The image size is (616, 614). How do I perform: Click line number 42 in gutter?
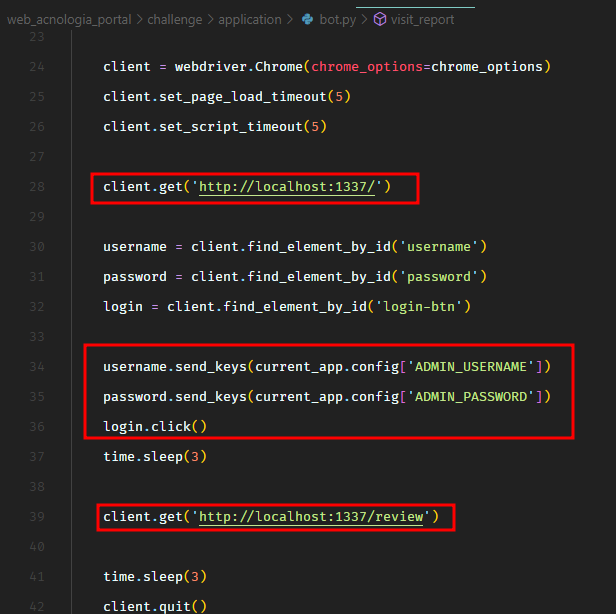pos(36,607)
